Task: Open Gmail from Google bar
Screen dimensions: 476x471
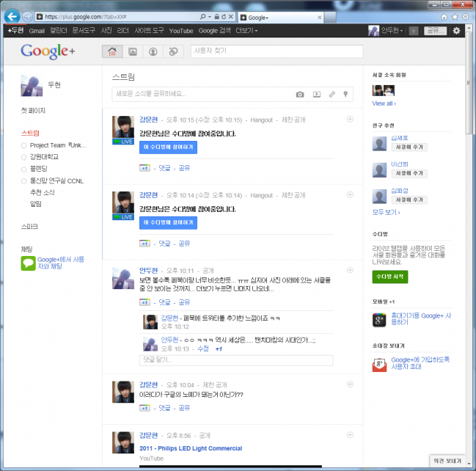Action: 37,31
